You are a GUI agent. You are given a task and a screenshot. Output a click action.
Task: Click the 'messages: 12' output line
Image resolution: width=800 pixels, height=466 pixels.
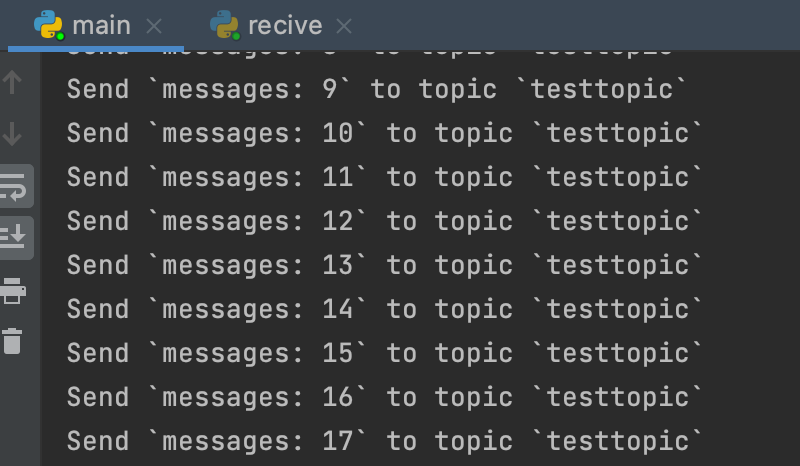tap(385, 222)
